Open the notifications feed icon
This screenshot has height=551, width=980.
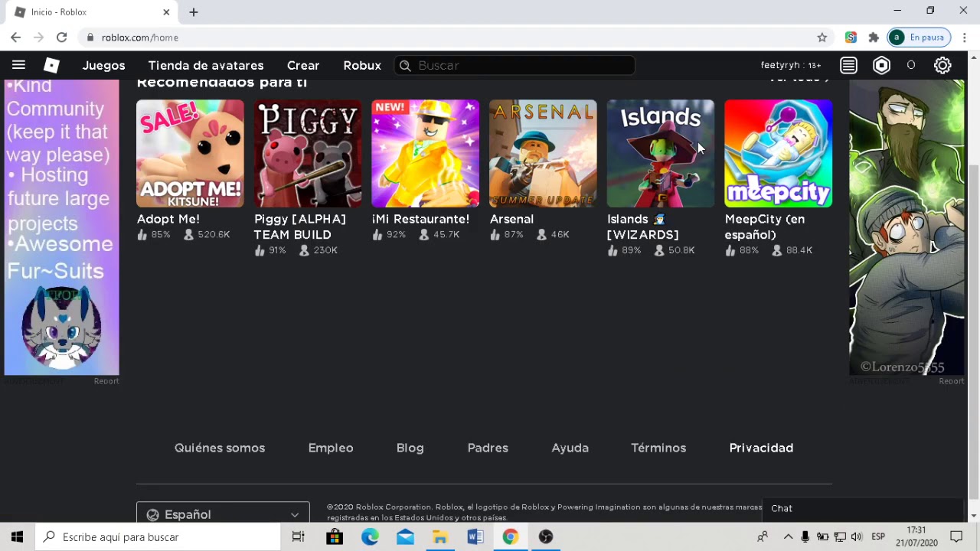tap(848, 65)
